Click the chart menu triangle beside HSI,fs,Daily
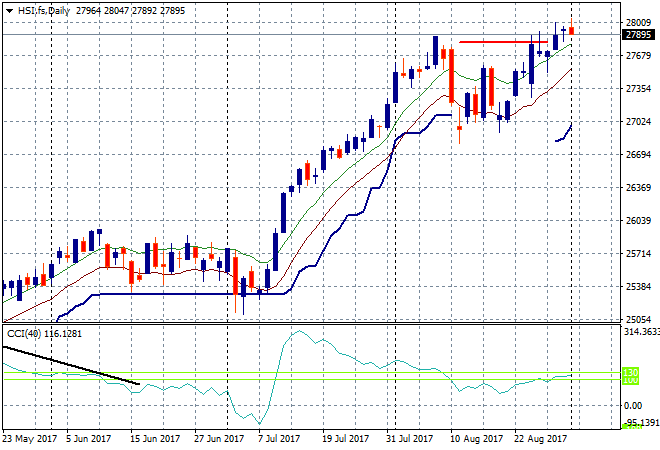The image size is (660, 450). point(8,10)
